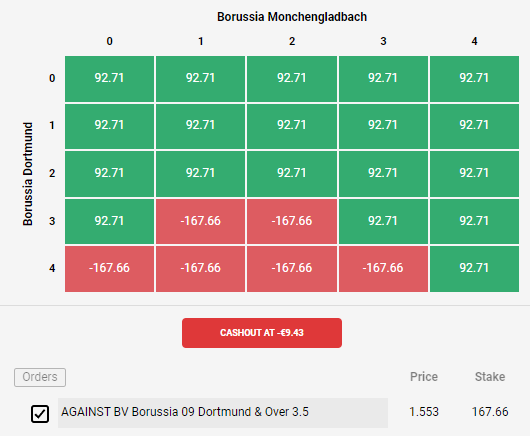Select score cell Dortmund 2 - Monchengladbach 2

pos(292,174)
